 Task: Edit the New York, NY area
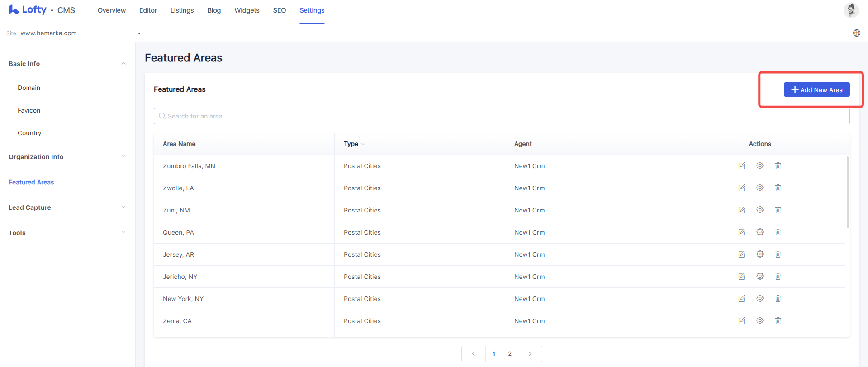point(742,298)
